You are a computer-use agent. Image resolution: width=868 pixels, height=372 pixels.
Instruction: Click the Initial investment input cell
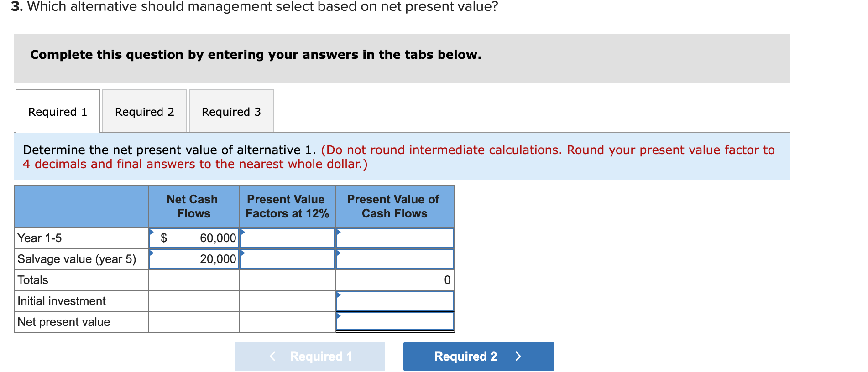[x=395, y=300]
